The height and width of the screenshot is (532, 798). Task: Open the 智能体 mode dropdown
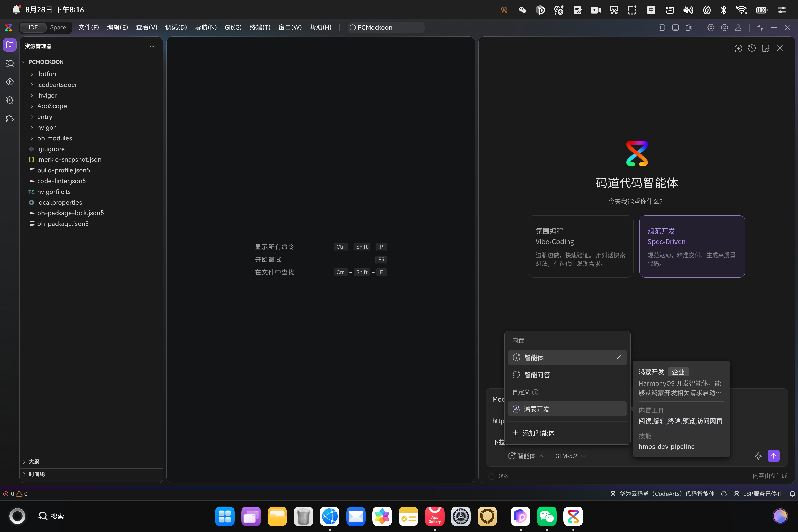click(x=526, y=456)
